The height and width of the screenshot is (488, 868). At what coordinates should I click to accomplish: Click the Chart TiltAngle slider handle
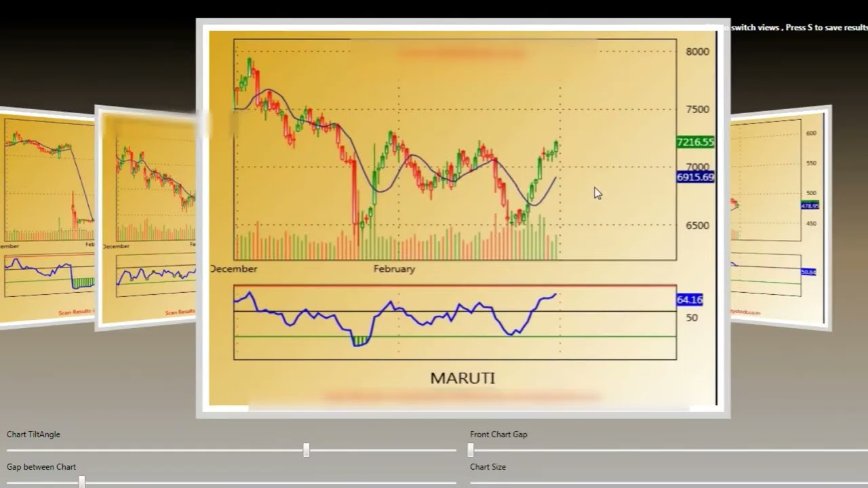coord(307,450)
